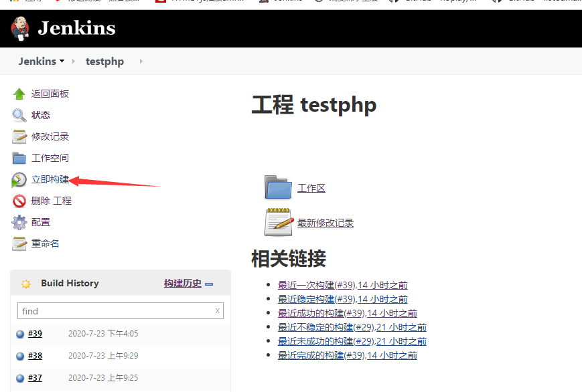The height and width of the screenshot is (392, 582).
Task: Expand the arrow after testphp breadcrumb
Action: pos(141,61)
